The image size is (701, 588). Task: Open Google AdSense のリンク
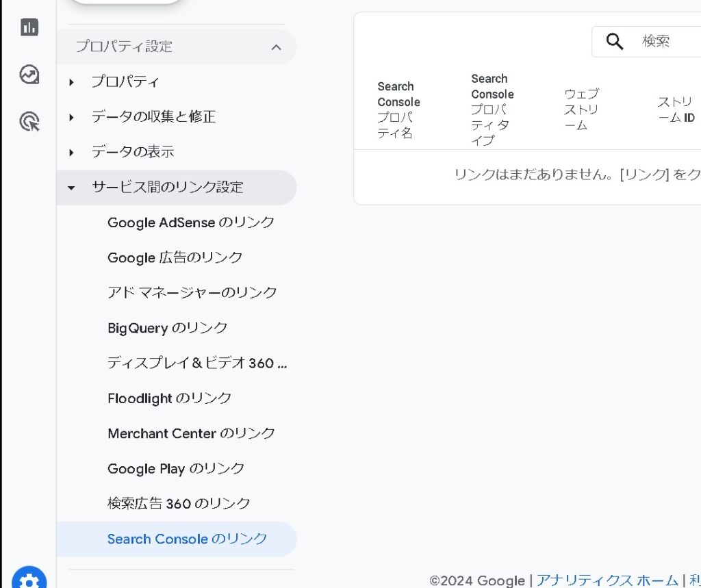pos(190,222)
